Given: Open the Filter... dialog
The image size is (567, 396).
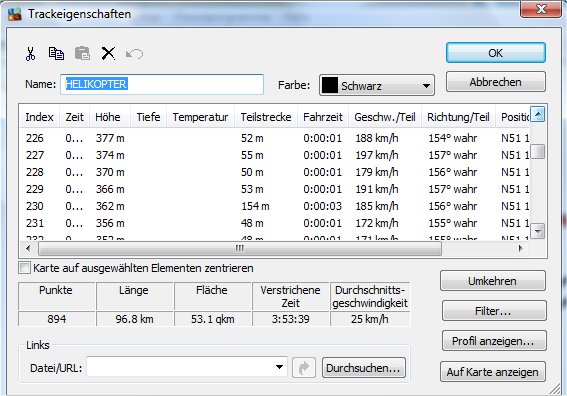Looking at the screenshot, I should click(x=494, y=311).
